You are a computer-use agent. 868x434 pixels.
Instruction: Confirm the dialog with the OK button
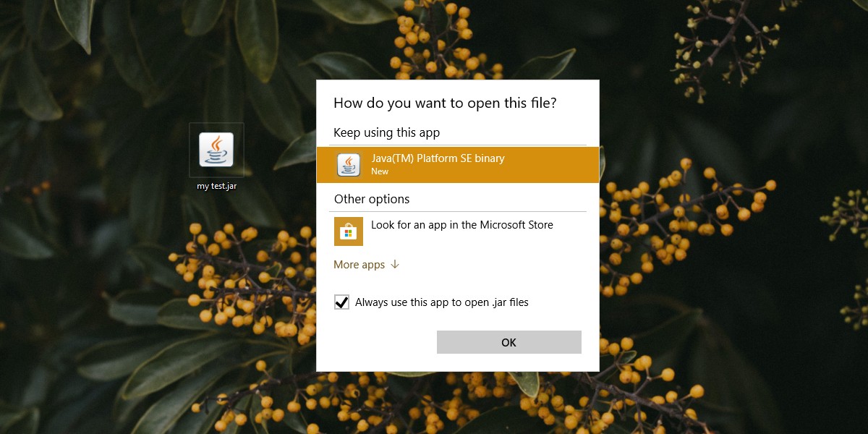(x=509, y=342)
